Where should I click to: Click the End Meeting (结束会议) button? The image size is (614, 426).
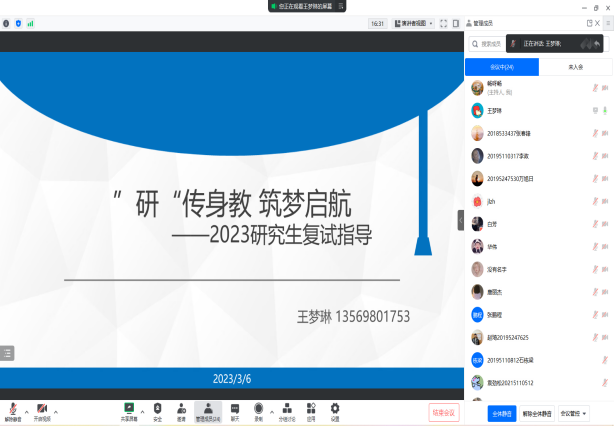[x=443, y=411]
